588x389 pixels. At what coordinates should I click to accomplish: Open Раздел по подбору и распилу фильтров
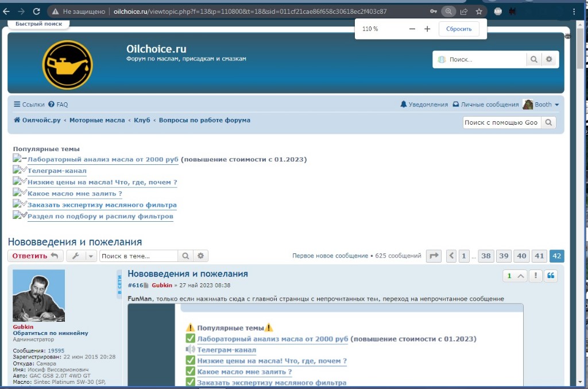tap(100, 216)
